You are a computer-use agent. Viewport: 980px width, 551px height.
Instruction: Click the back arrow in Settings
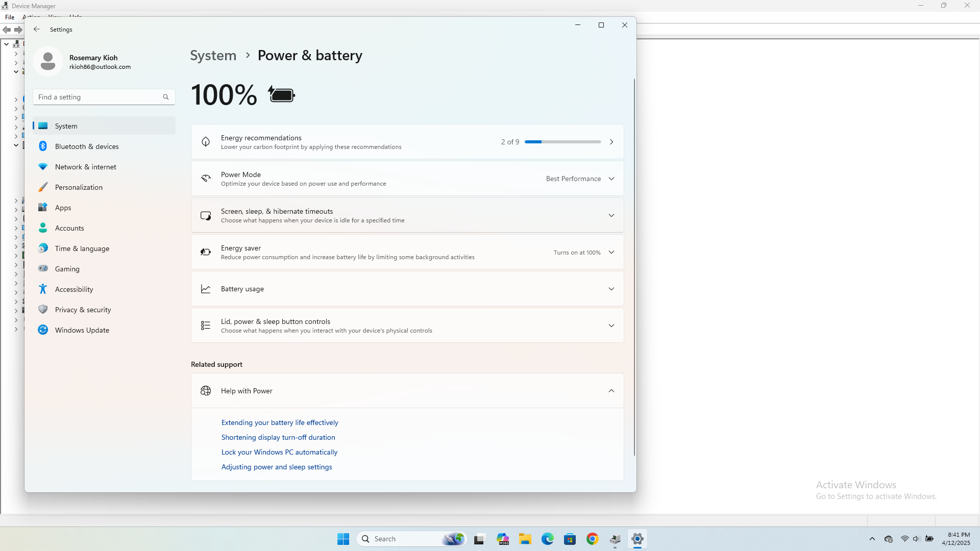(x=37, y=30)
